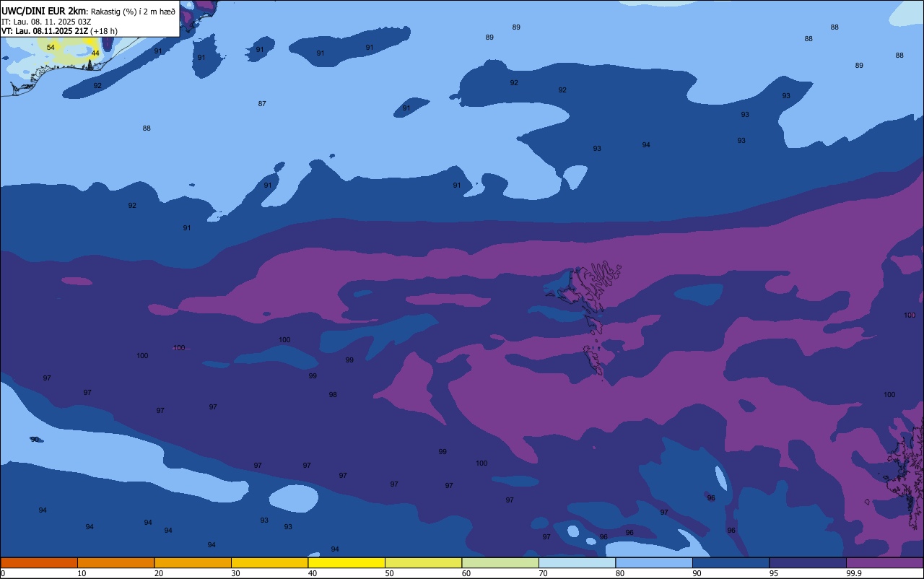The image size is (924, 579).
Task: Click the '80' legend tick label
Action: 620,573
